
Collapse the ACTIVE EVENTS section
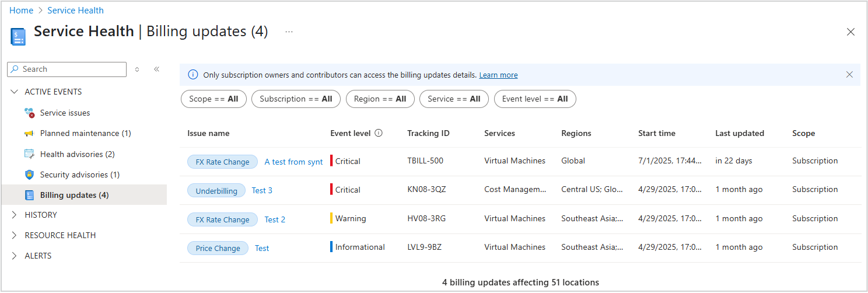click(15, 92)
